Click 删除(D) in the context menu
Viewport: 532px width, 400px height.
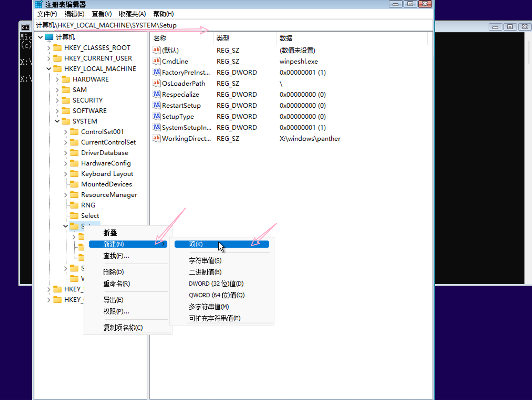(x=113, y=272)
